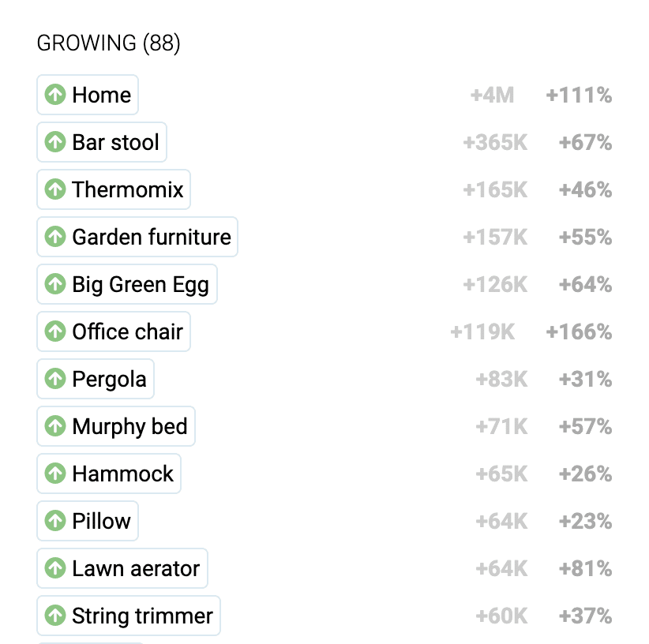Click the +4M volume figure for Home
Screen dimensions: 649x644
(492, 95)
